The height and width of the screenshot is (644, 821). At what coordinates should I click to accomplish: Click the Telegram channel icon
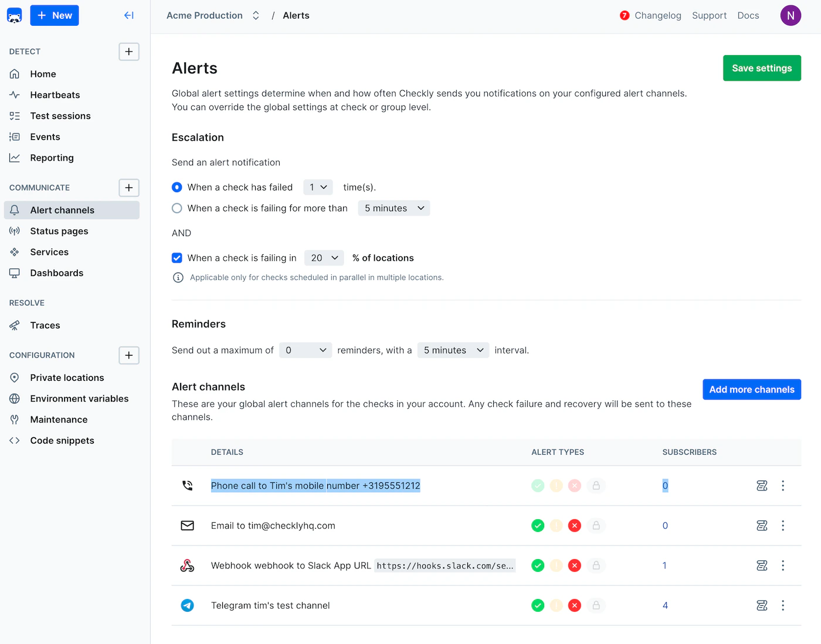click(188, 605)
